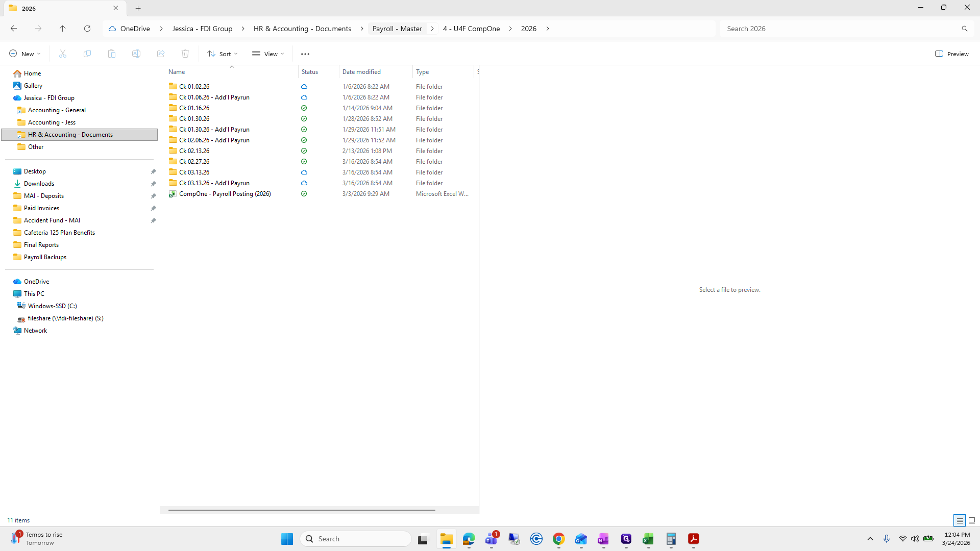Switch to Details view layout icon

coord(960,520)
